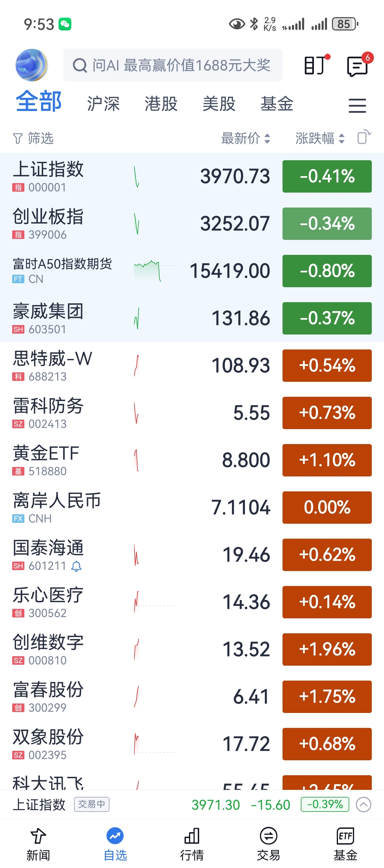Viewport: 384px width, 868px height.
Task: Open the hamburger menu icon
Action: click(357, 106)
